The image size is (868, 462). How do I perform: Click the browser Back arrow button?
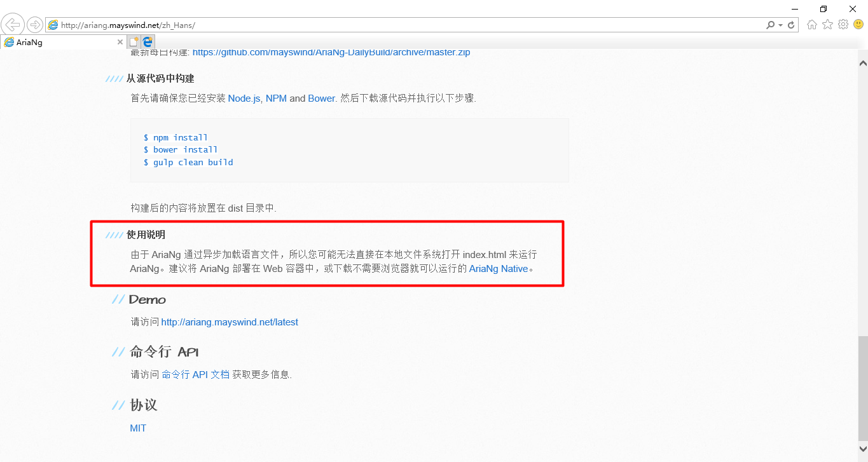[x=13, y=25]
